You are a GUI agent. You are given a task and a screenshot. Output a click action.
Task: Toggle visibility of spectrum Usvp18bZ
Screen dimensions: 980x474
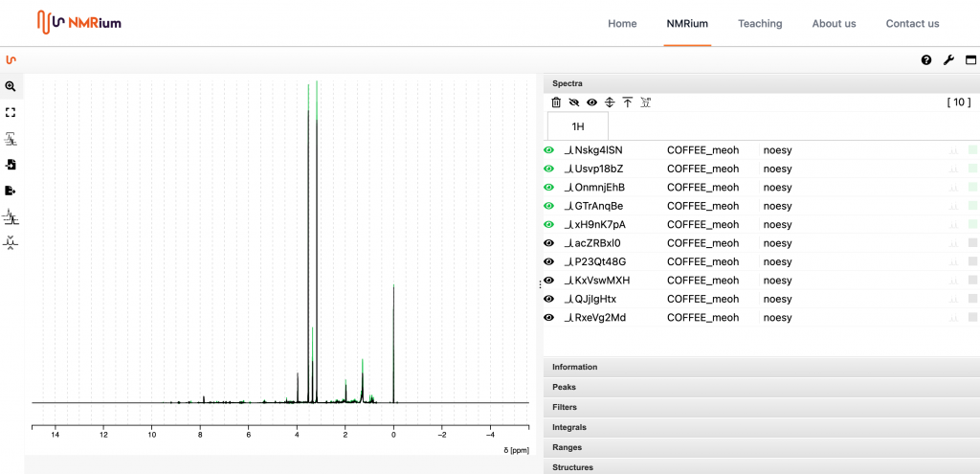(548, 169)
